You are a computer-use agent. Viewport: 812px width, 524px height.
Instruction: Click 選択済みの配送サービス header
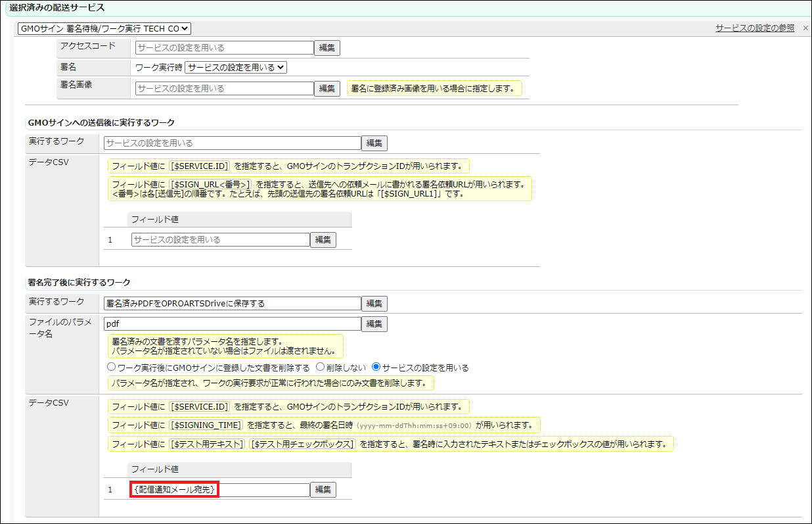tap(57, 7)
